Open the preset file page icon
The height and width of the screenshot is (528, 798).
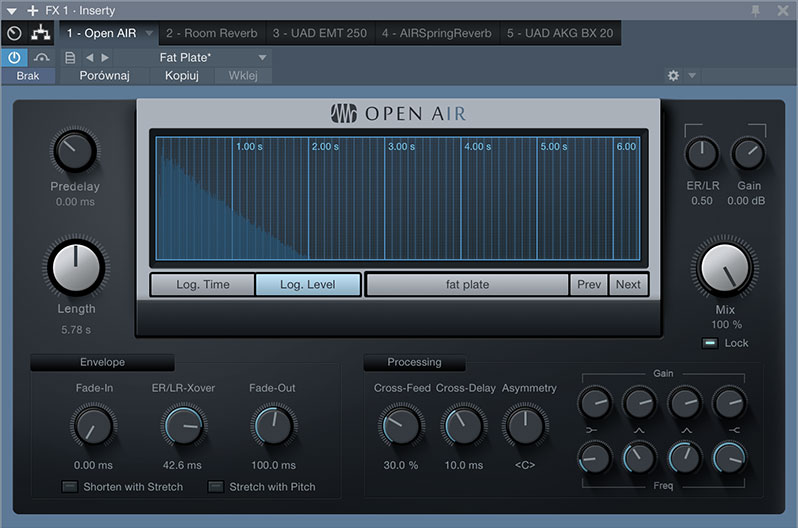(x=70, y=58)
